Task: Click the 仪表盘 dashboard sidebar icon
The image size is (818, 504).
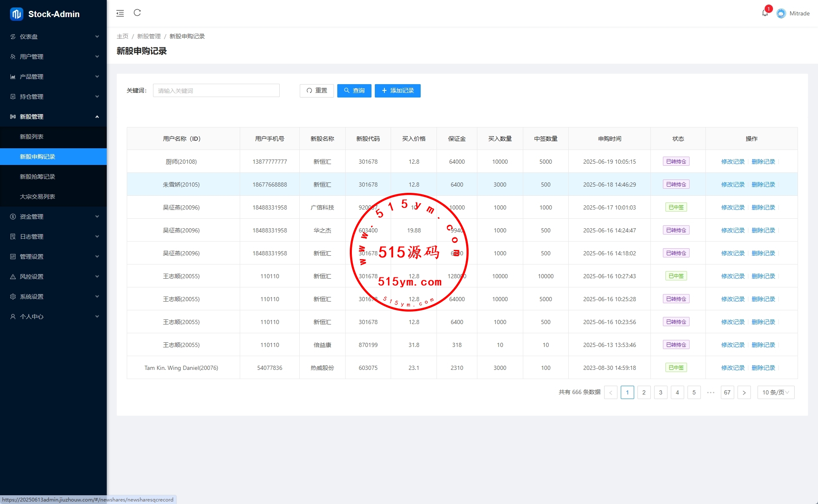Action: (x=13, y=37)
